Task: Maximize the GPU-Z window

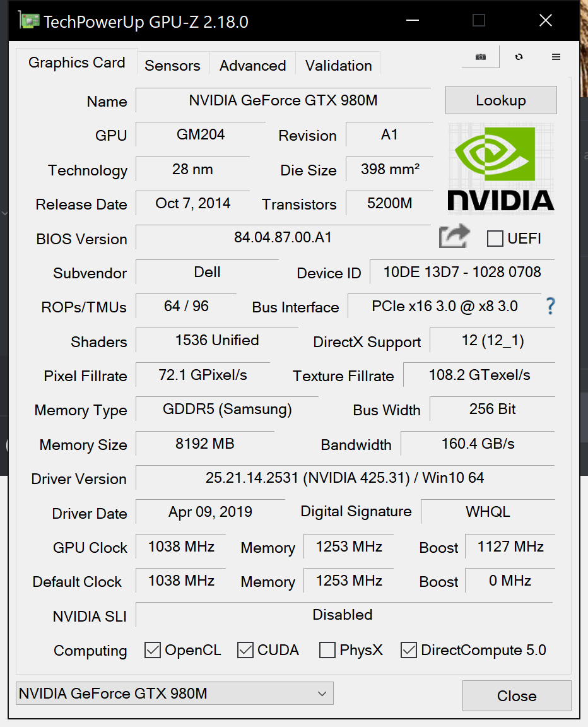Action: tap(479, 20)
